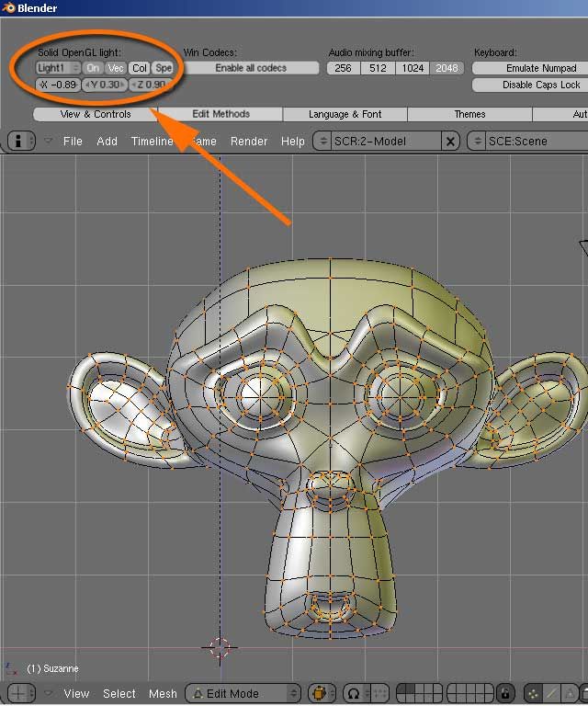Toggle the Col light color button

pos(140,68)
